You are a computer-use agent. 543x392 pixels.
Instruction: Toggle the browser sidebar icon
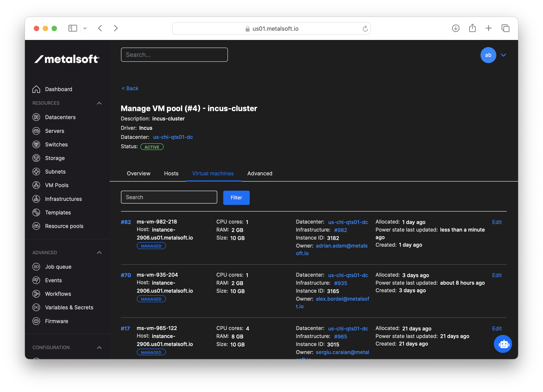pos(72,28)
